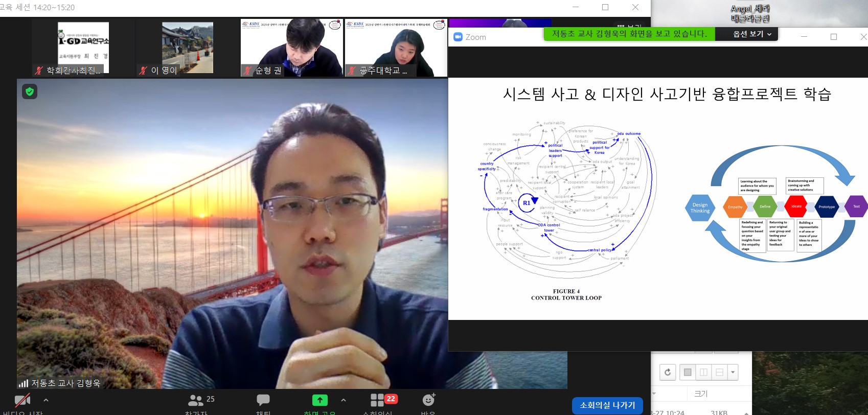Open the layout options dropdown arrow

coord(733,372)
